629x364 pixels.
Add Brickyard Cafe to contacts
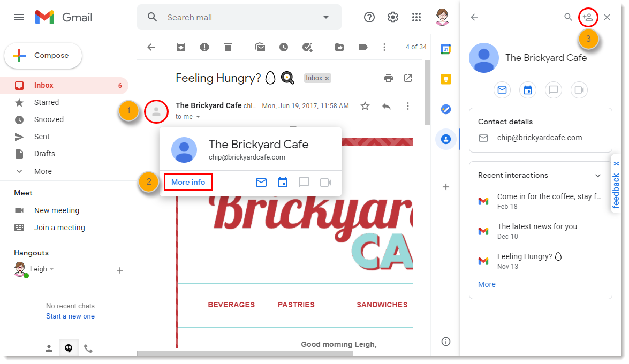tap(588, 17)
